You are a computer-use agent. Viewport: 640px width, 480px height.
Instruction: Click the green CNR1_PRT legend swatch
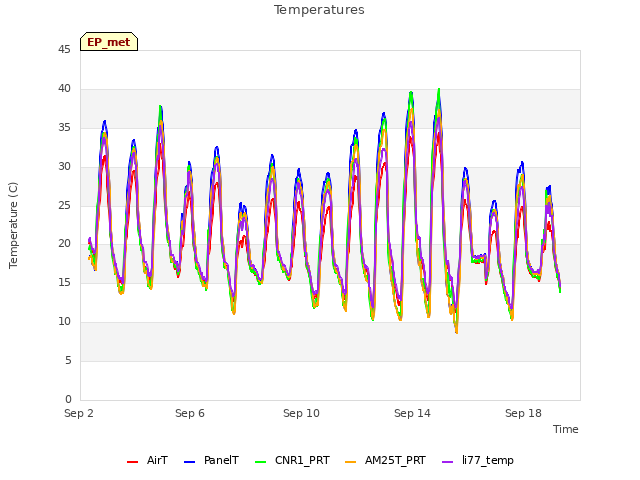[260, 462]
